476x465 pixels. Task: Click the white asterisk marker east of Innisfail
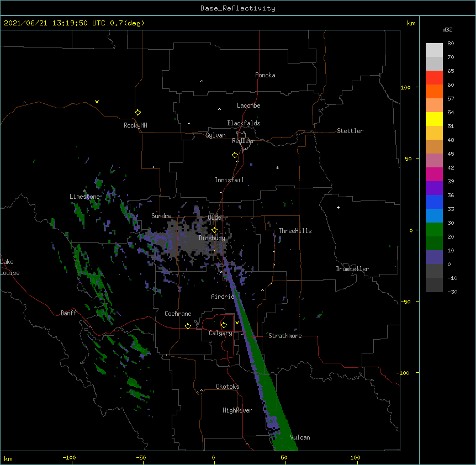[x=277, y=167]
